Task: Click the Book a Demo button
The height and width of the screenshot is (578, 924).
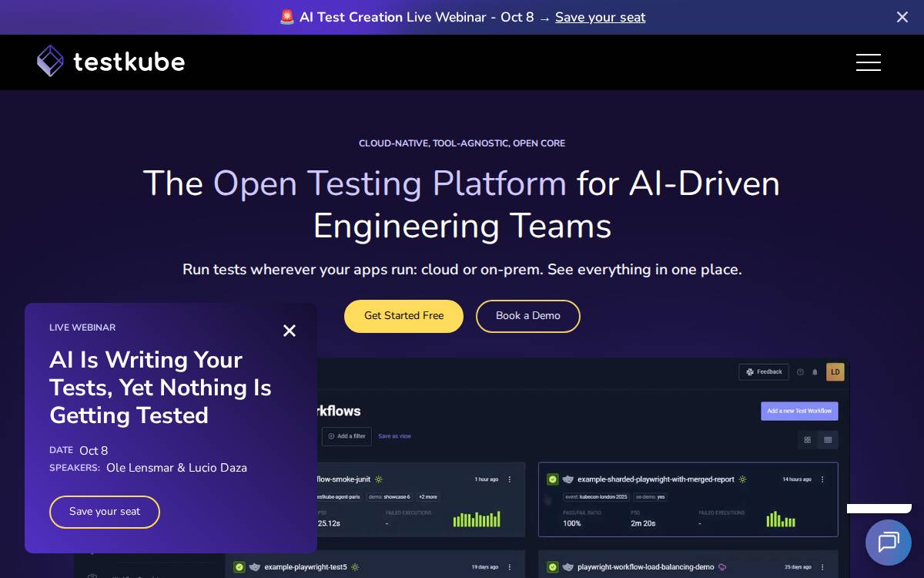Action: coord(527,316)
